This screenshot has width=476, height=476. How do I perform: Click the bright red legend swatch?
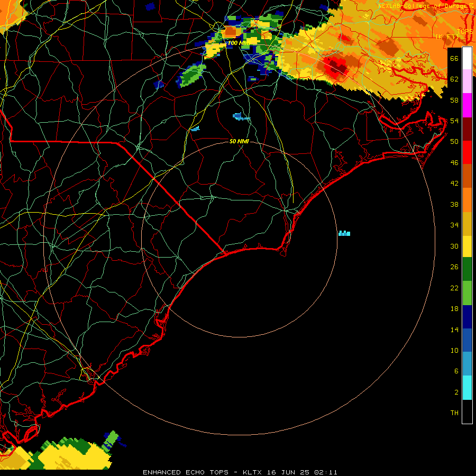tap(467, 152)
